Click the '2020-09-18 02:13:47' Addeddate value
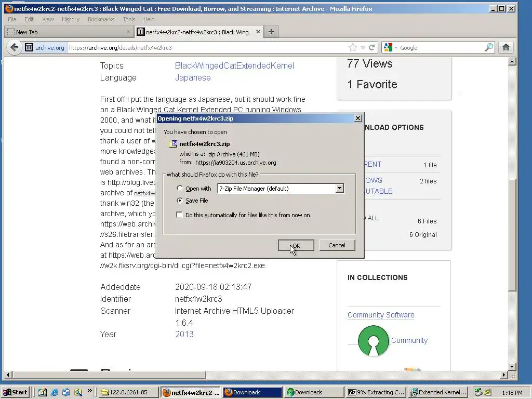Viewport: 532px width, 399px height. coord(214,287)
